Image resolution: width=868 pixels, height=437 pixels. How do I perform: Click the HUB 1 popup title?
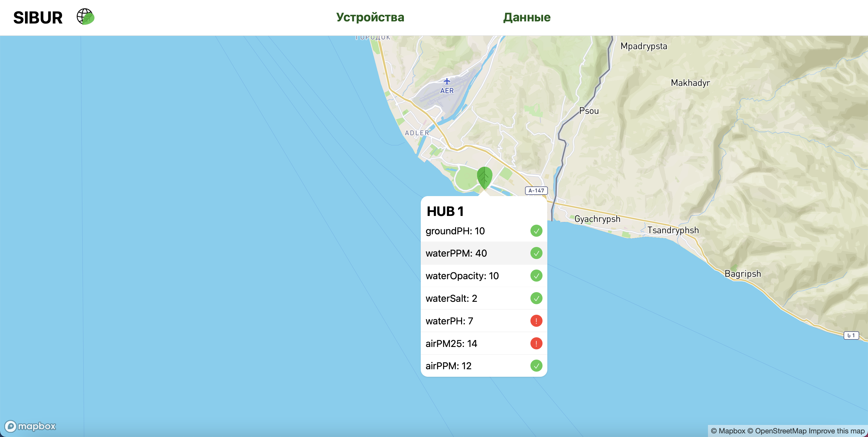click(x=445, y=211)
